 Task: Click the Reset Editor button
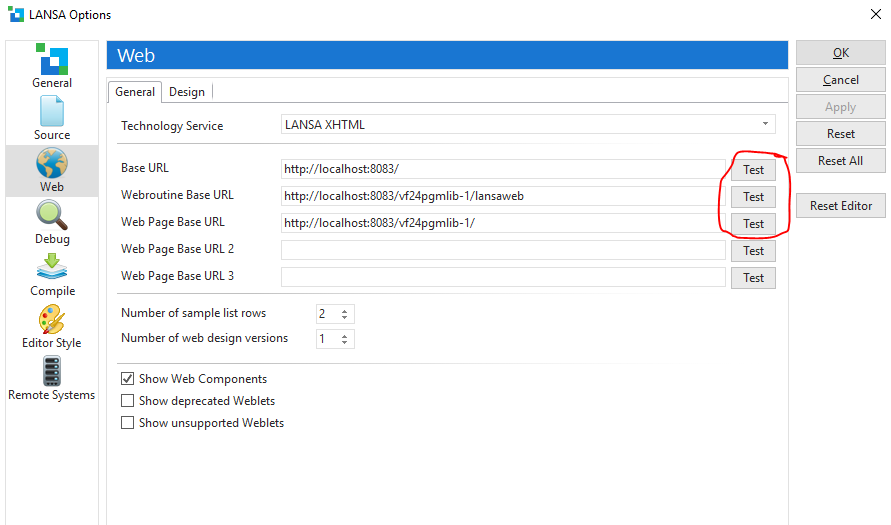click(x=840, y=206)
